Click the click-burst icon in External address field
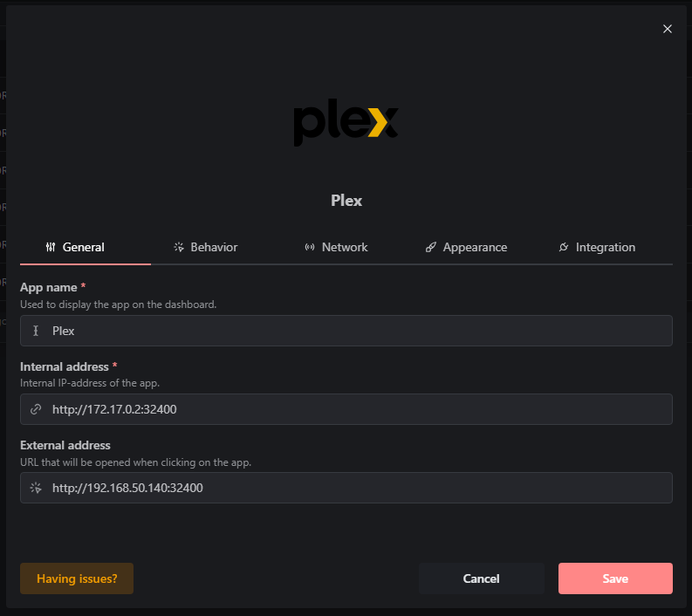The image size is (692, 616). (x=36, y=488)
